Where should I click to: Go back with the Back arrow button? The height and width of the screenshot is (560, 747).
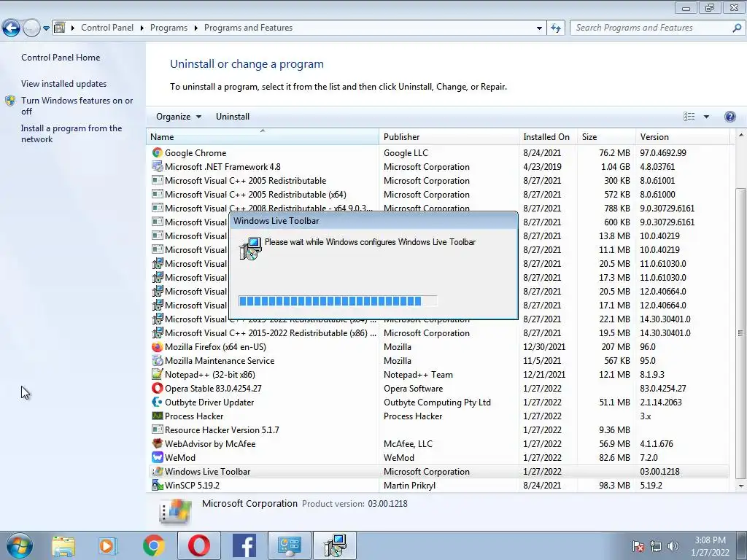click(x=11, y=28)
